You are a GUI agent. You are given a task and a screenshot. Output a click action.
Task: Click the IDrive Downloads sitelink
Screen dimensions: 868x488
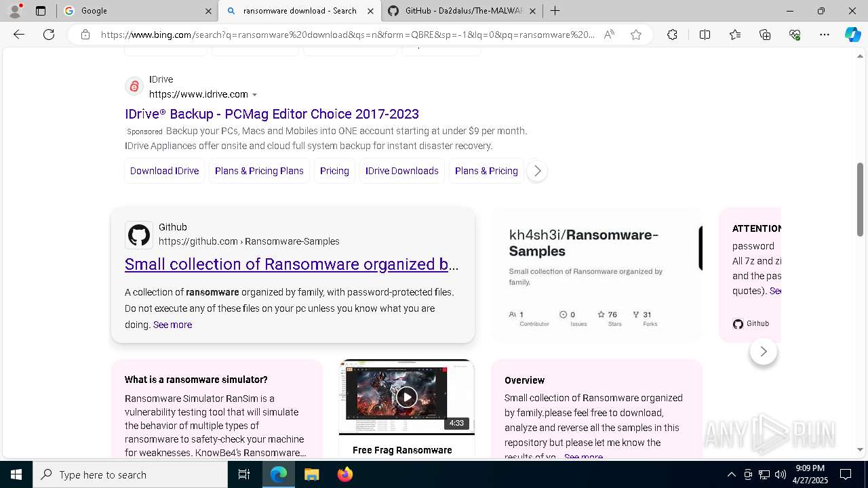tap(402, 171)
